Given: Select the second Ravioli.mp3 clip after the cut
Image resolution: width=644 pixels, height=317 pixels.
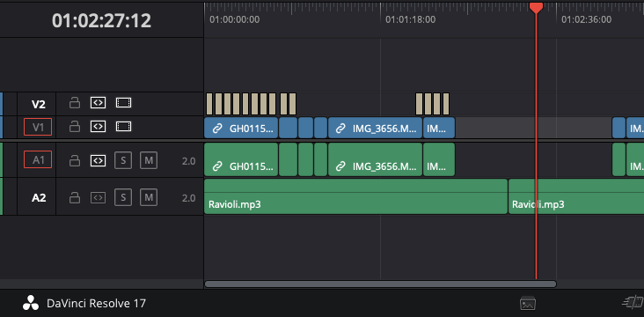Looking at the screenshot, I should pyautogui.click(x=576, y=196).
